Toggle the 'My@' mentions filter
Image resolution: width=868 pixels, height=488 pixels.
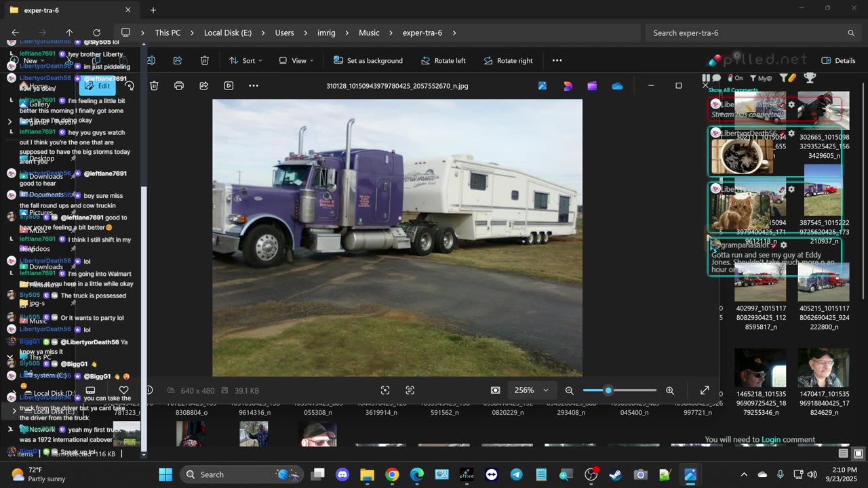(761, 78)
